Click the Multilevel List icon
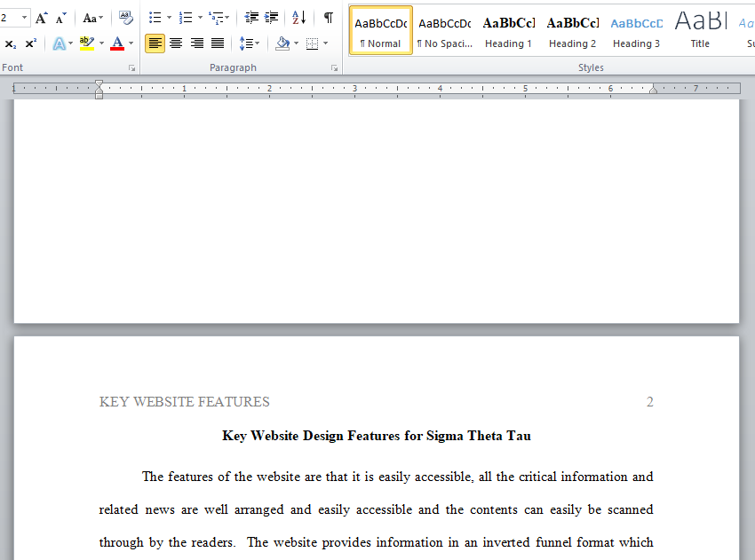This screenshot has height=560, width=755. pos(216,19)
